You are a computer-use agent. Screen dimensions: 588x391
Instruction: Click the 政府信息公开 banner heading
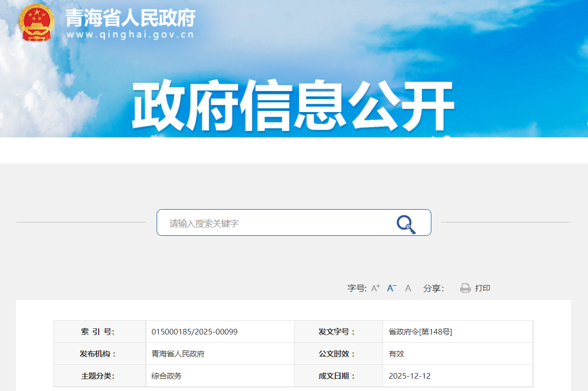pos(293,106)
